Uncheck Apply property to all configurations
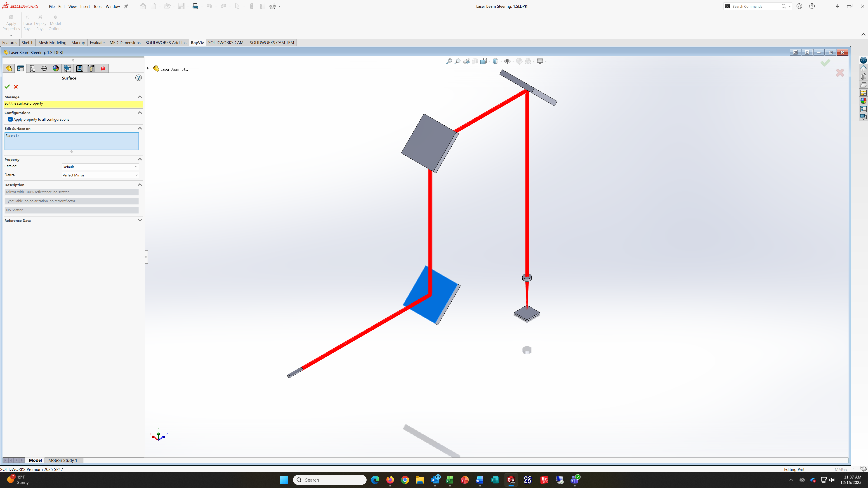This screenshot has width=868, height=488. pyautogui.click(x=10, y=119)
